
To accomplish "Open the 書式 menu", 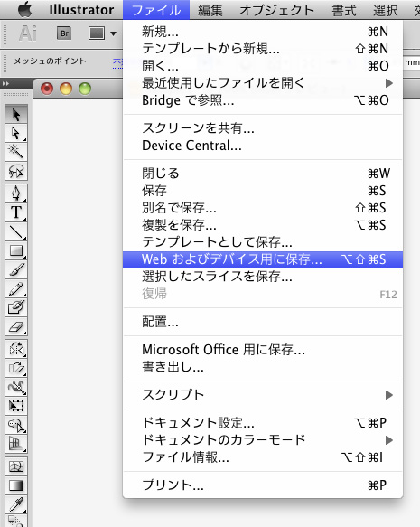I will [344, 10].
